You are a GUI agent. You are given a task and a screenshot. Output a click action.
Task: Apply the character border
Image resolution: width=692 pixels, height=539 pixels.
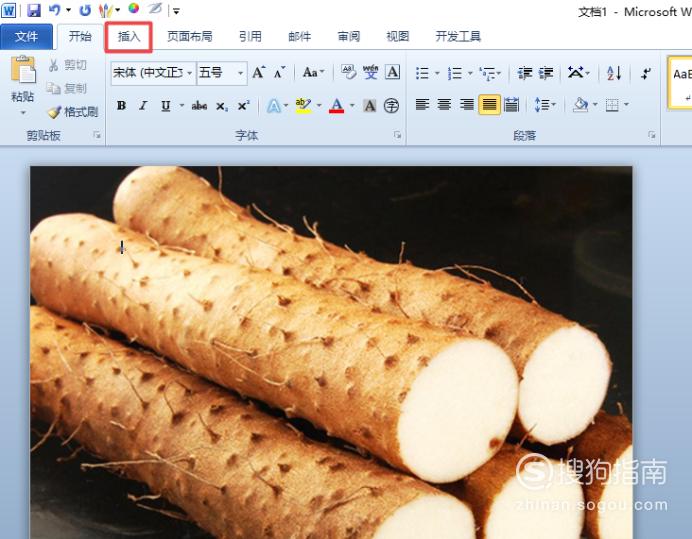point(392,72)
